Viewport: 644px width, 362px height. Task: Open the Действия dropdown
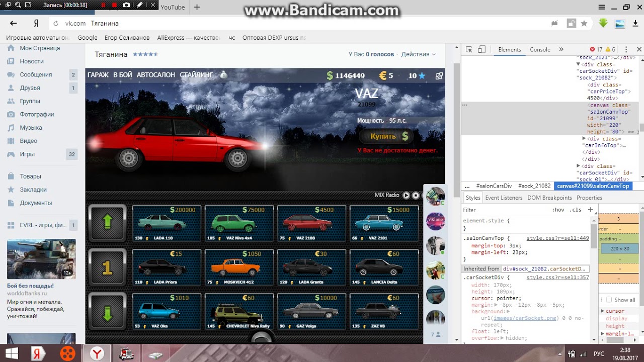[x=418, y=54]
